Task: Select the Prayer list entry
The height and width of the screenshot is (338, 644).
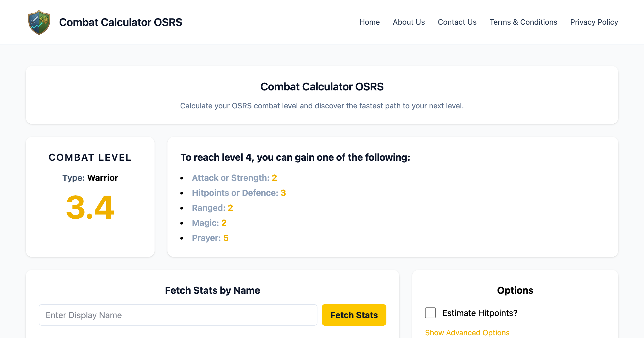Action: (210, 238)
